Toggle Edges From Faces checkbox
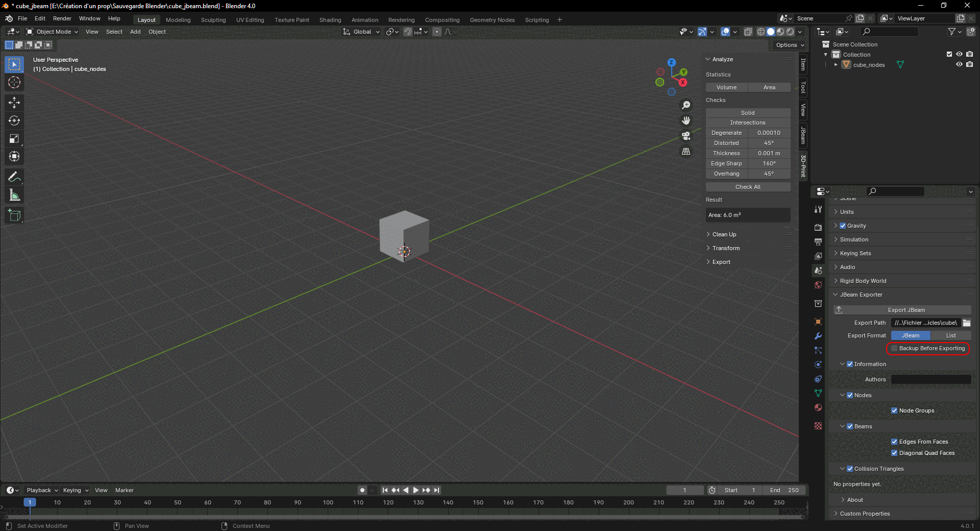Image resolution: width=980 pixels, height=531 pixels. point(894,442)
